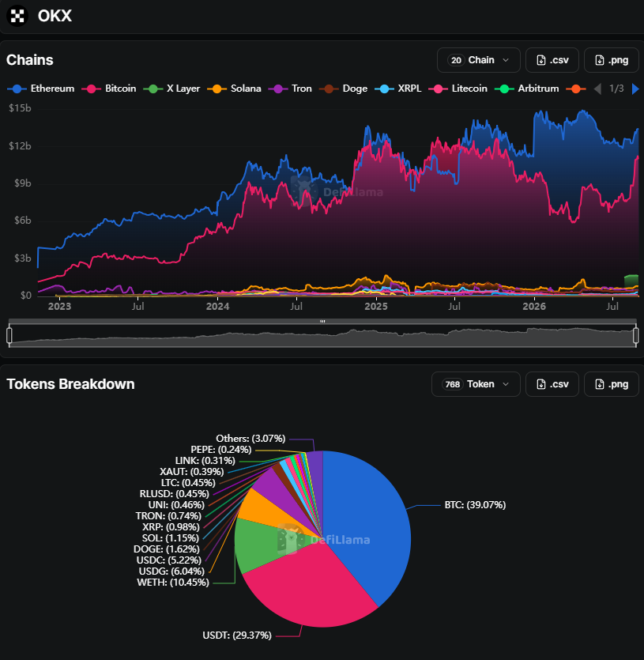The height and width of the screenshot is (660, 644).
Task: Click the WETH green pie slice
Action: click(x=263, y=543)
